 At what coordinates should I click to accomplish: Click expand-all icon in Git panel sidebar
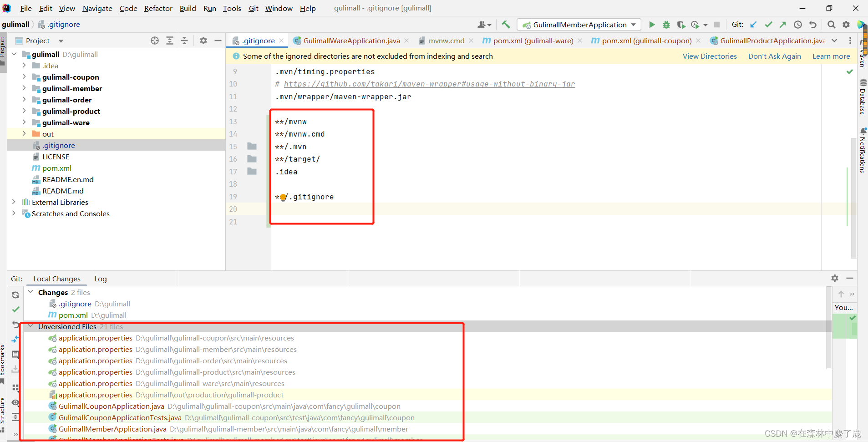[x=15, y=417]
